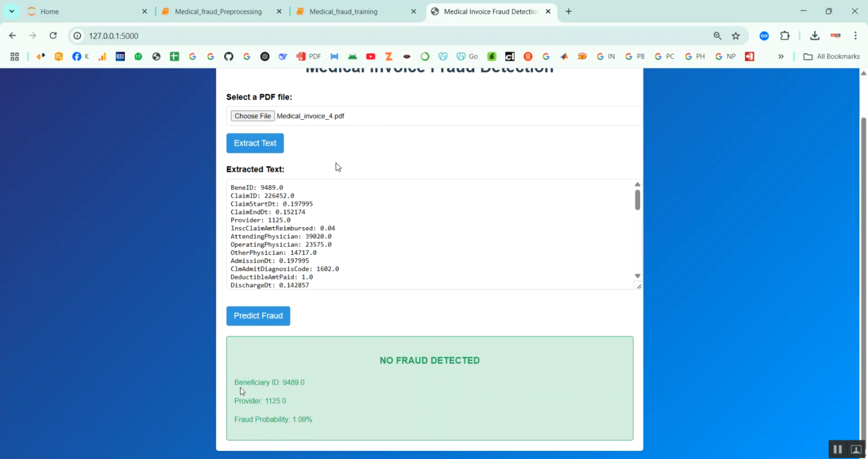Screen dimensions: 868x459
Task: Select the Medical Invoice Fraud Detection tab
Action: 491,12
